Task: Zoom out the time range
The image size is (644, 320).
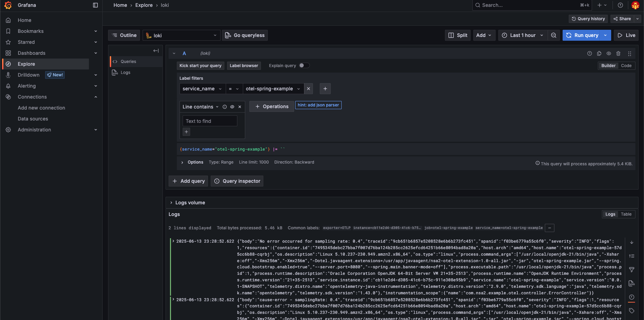Action: pyautogui.click(x=554, y=35)
